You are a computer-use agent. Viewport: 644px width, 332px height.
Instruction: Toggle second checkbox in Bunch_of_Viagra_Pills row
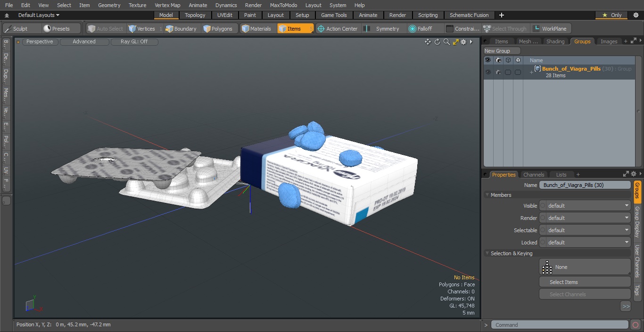point(518,72)
